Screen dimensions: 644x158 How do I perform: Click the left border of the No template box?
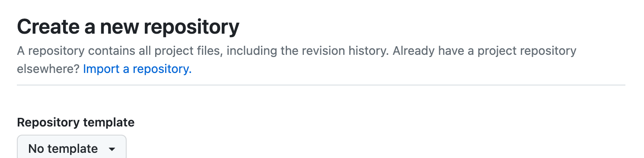point(17,148)
